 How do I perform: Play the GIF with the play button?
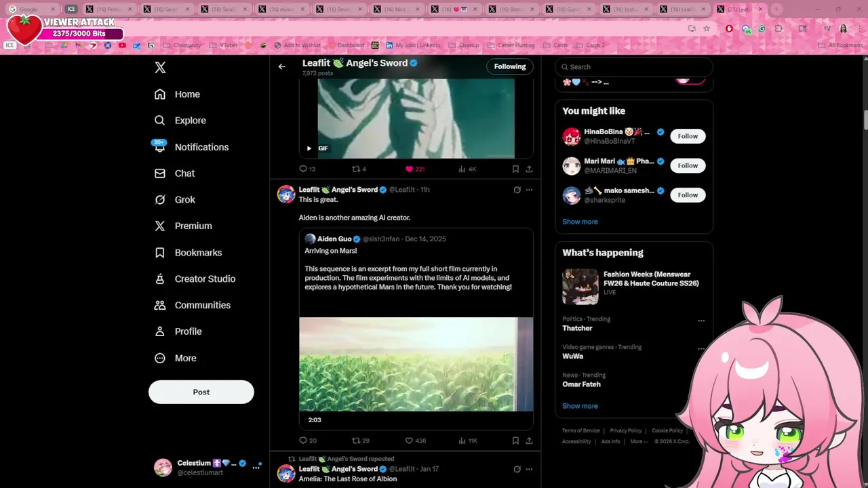tap(309, 148)
